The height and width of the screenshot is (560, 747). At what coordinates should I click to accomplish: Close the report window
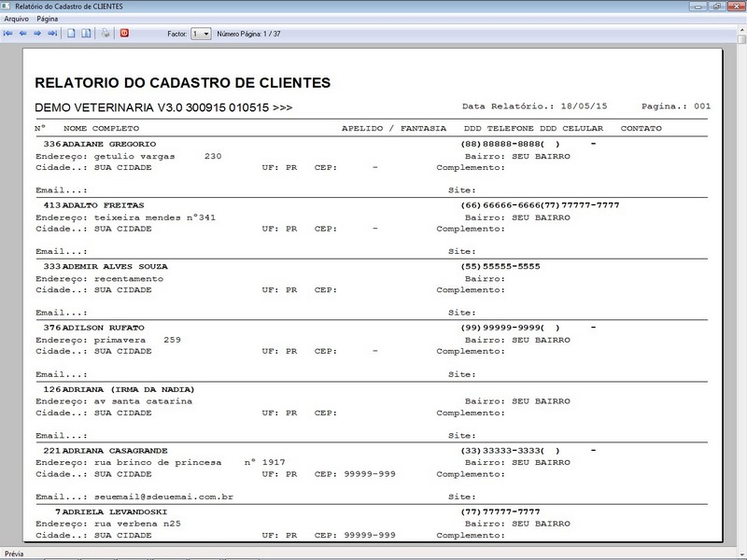point(736,7)
